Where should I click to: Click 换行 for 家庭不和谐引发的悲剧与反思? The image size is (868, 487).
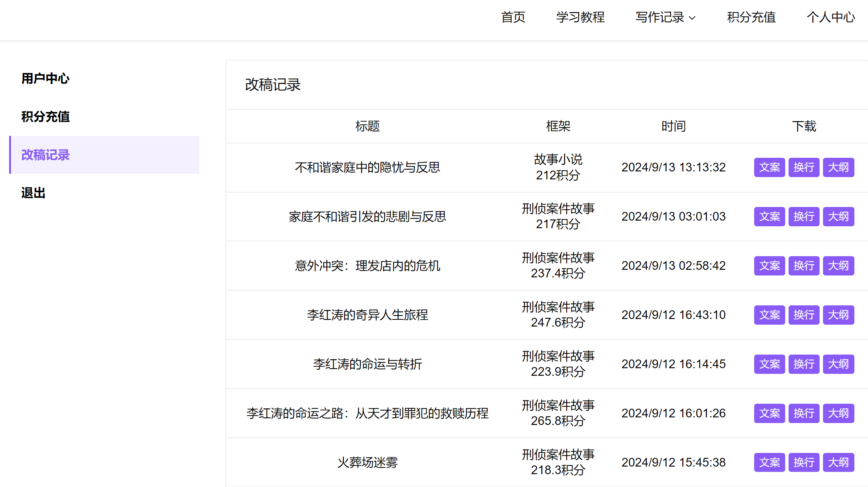pyautogui.click(x=804, y=216)
